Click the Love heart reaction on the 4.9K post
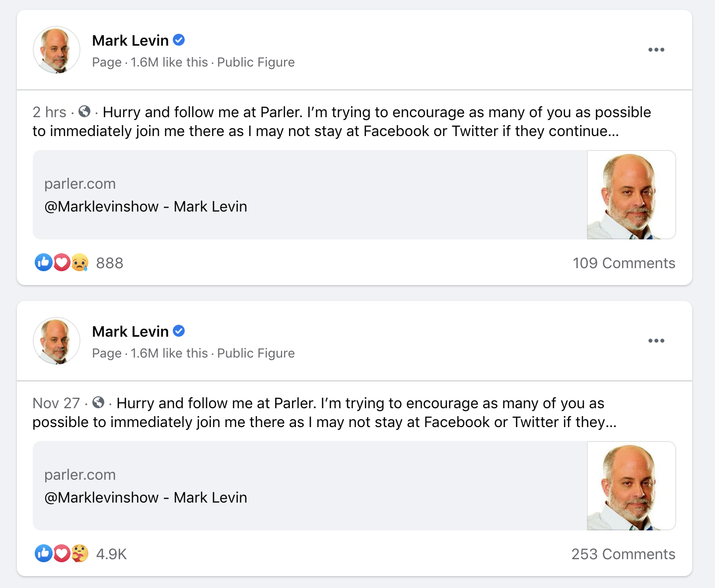 [62, 553]
